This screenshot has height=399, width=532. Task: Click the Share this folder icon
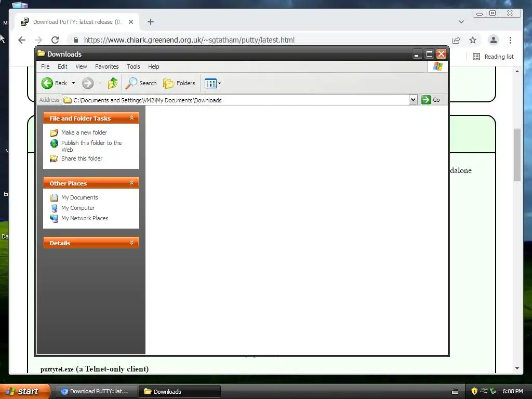click(x=54, y=158)
